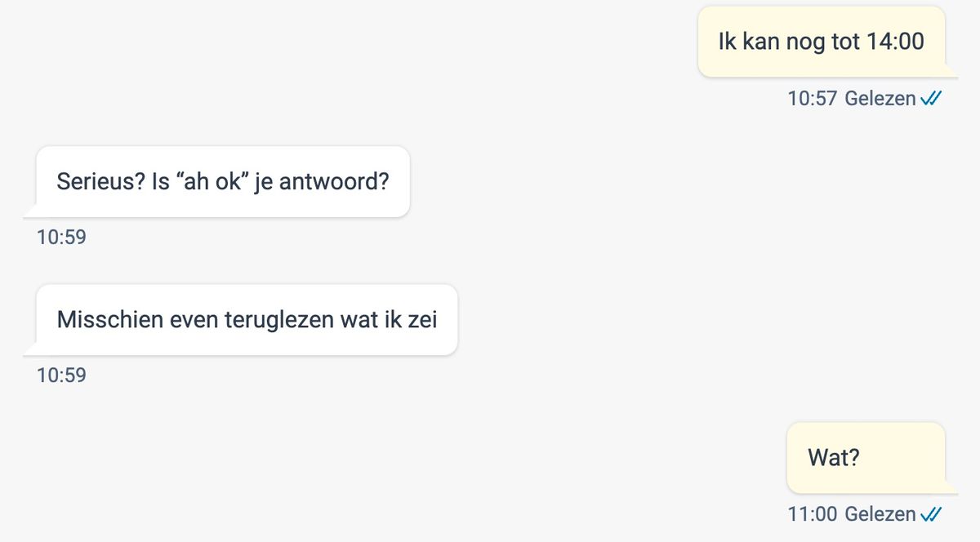The height and width of the screenshot is (542, 980).
Task: Click the "Misschien even teruglezen wat ik zei" message
Action: 247,319
